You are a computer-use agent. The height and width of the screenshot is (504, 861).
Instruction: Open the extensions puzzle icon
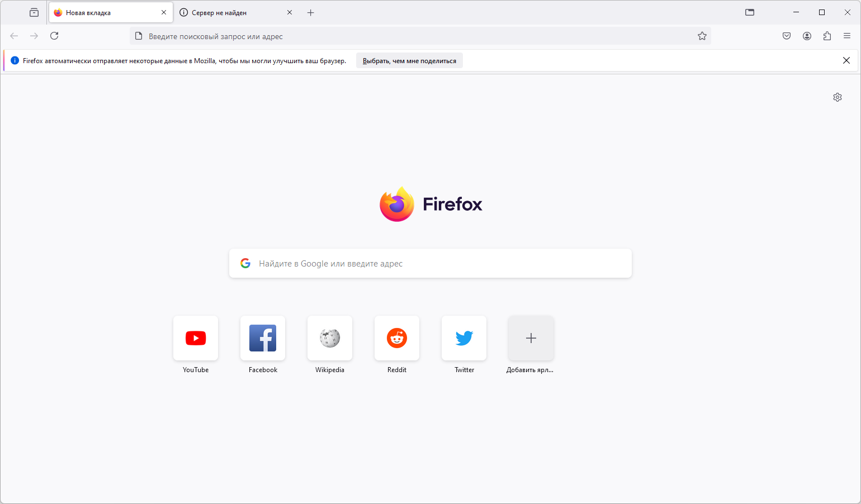click(x=827, y=36)
